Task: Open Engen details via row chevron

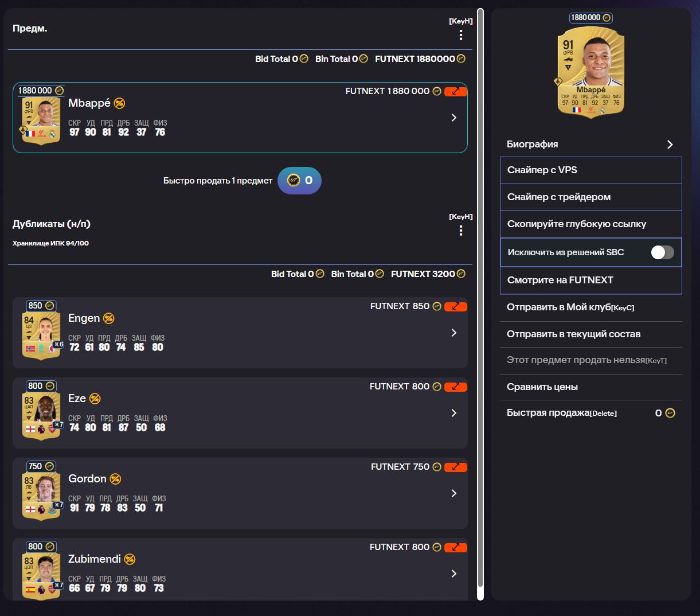Action: [454, 333]
